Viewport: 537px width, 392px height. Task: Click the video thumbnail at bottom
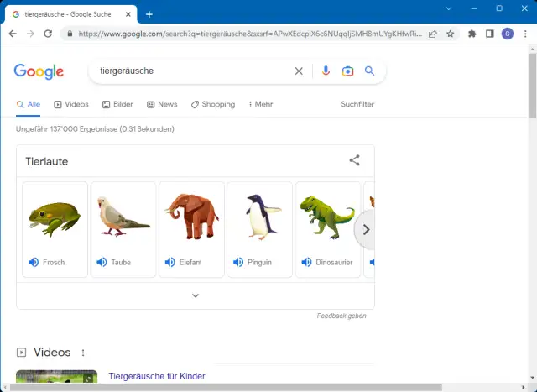[x=56, y=377]
